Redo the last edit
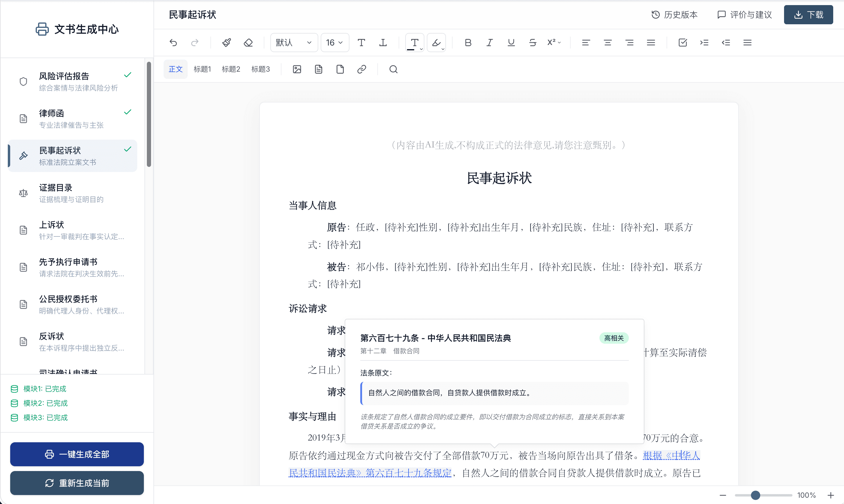Viewport: 844px width, 504px height. (195, 43)
